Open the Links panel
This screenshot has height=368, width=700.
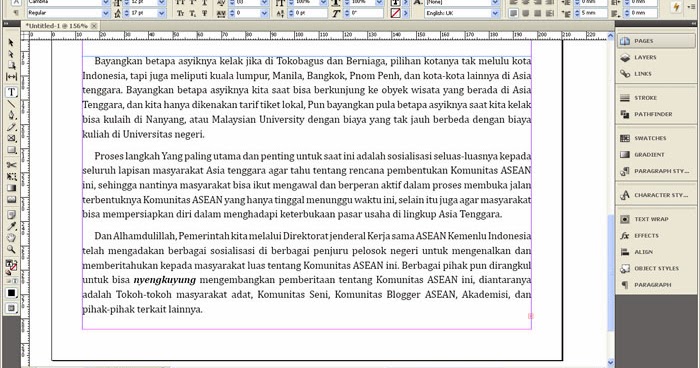656,74
